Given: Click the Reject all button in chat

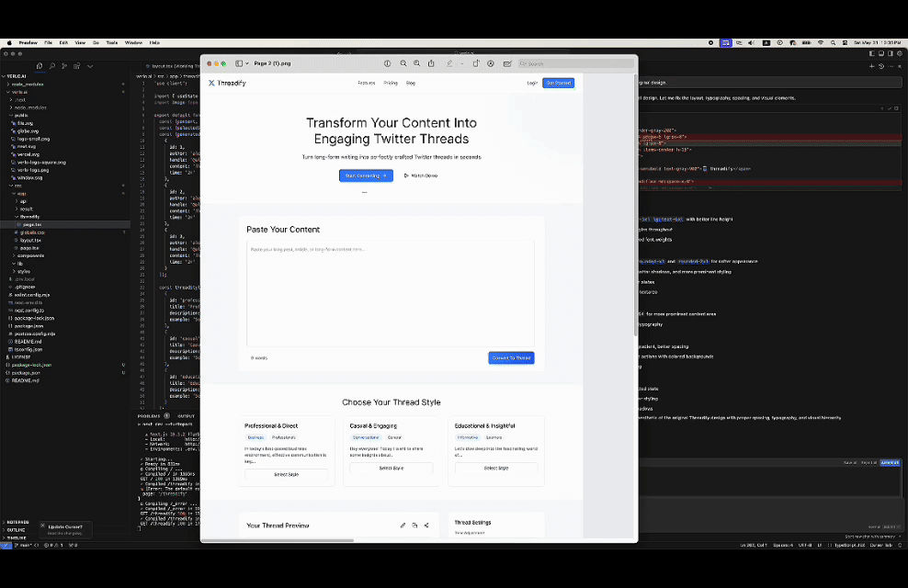Looking at the screenshot, I should coord(868,462).
